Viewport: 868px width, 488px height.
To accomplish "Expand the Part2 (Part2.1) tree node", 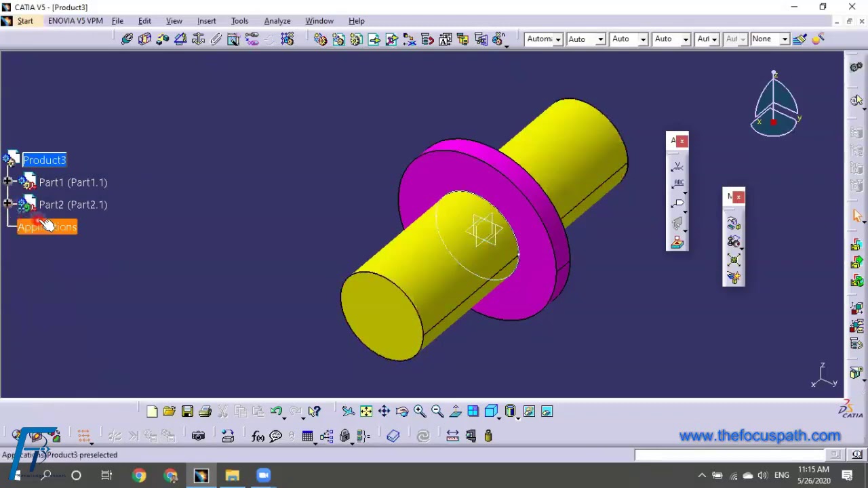I will pos(7,204).
